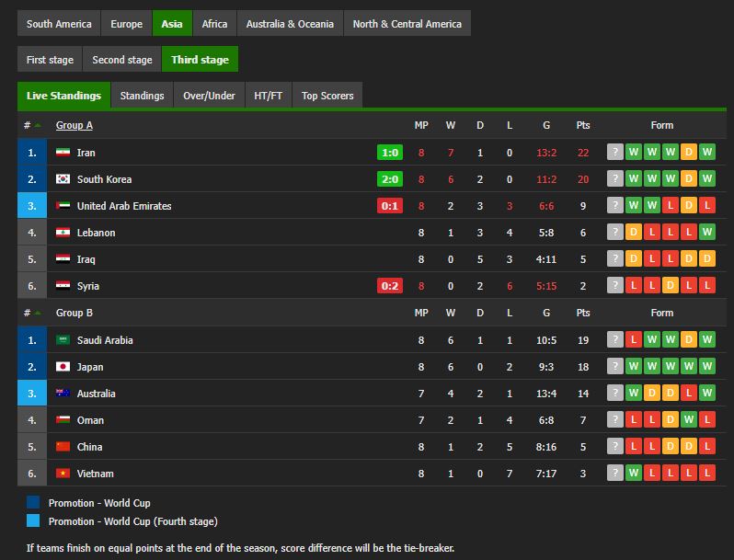This screenshot has height=560, width=734.
Task: Open Vietnam team link
Action: tap(95, 474)
